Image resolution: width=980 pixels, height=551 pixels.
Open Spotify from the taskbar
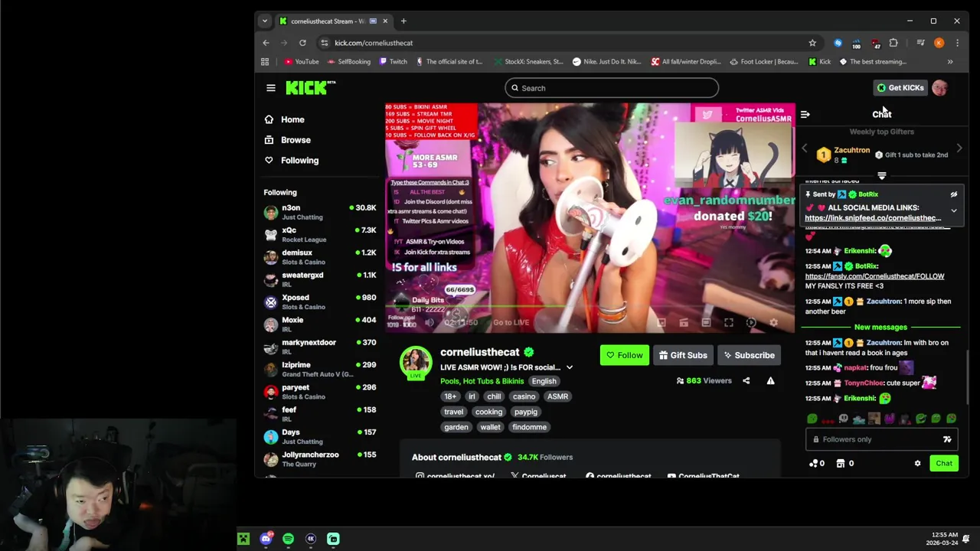[x=288, y=539]
